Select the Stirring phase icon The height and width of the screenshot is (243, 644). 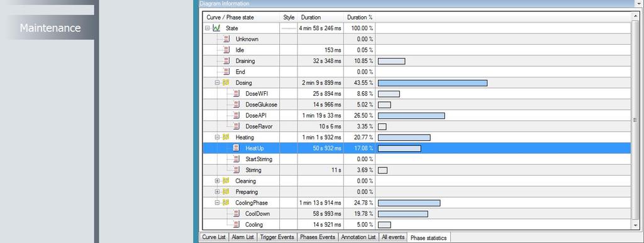tap(236, 170)
